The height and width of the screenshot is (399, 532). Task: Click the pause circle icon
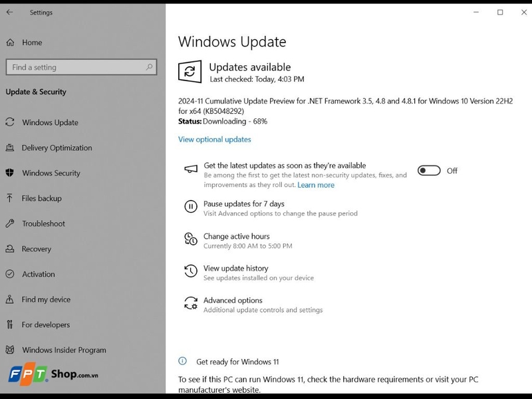click(191, 206)
